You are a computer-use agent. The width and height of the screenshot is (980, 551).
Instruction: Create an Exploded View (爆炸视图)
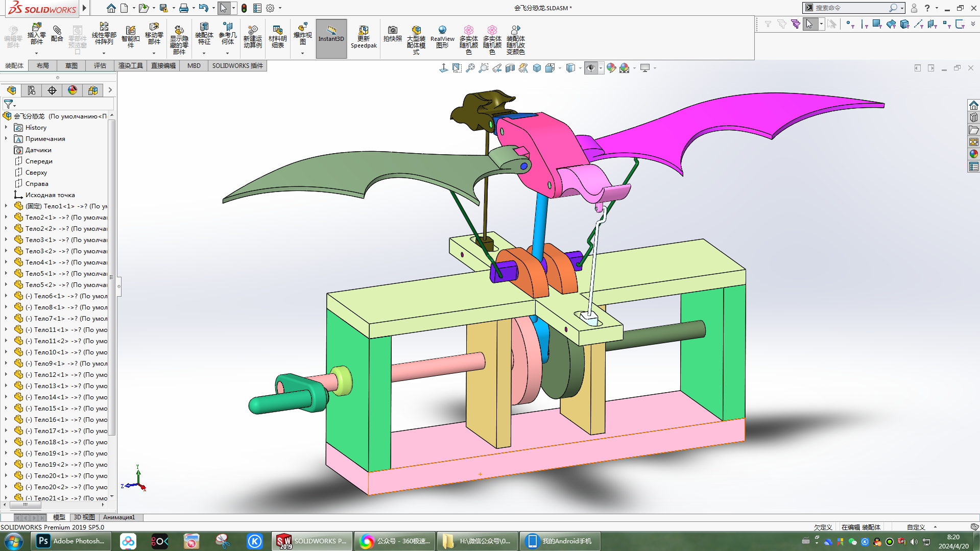click(x=302, y=34)
